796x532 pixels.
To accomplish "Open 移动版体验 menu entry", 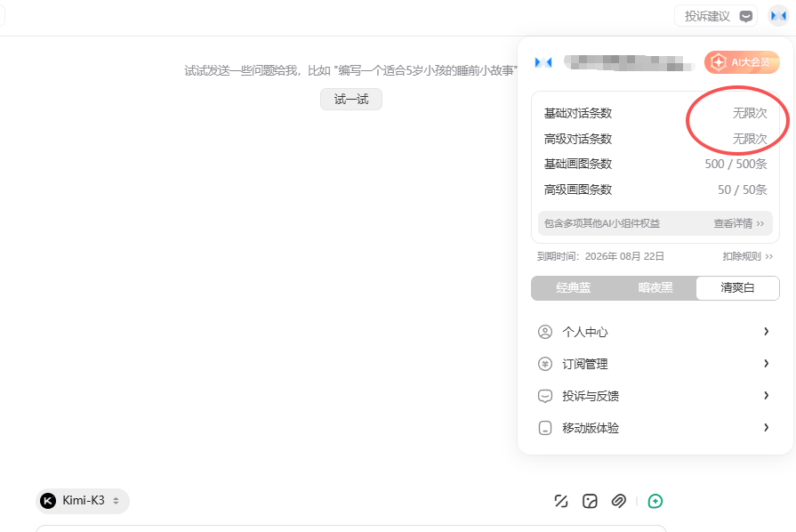I will [655, 428].
